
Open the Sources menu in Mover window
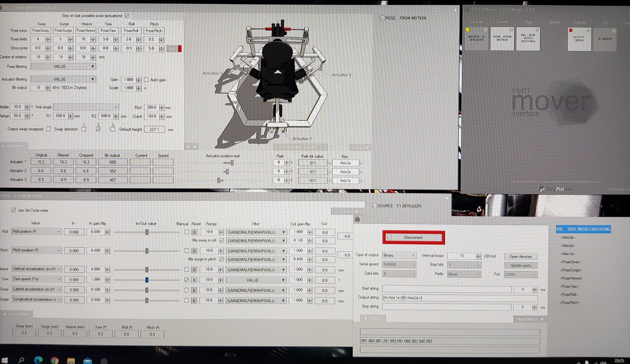click(x=476, y=22)
